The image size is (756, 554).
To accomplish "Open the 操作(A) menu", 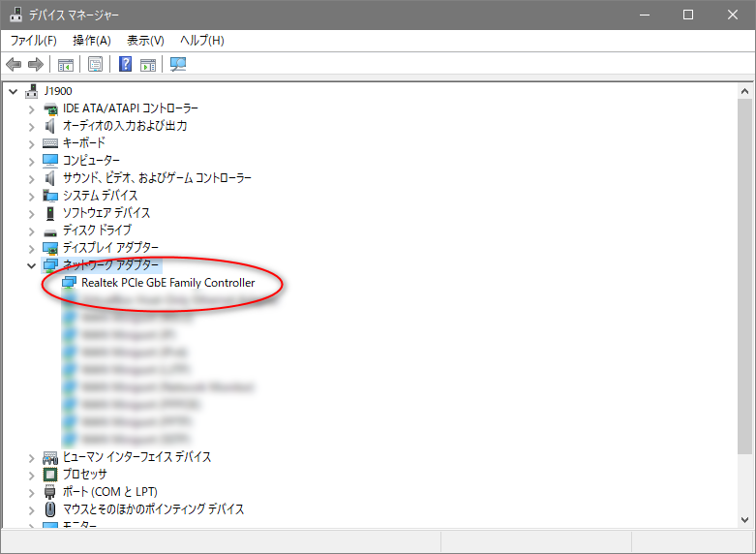I will [x=92, y=41].
